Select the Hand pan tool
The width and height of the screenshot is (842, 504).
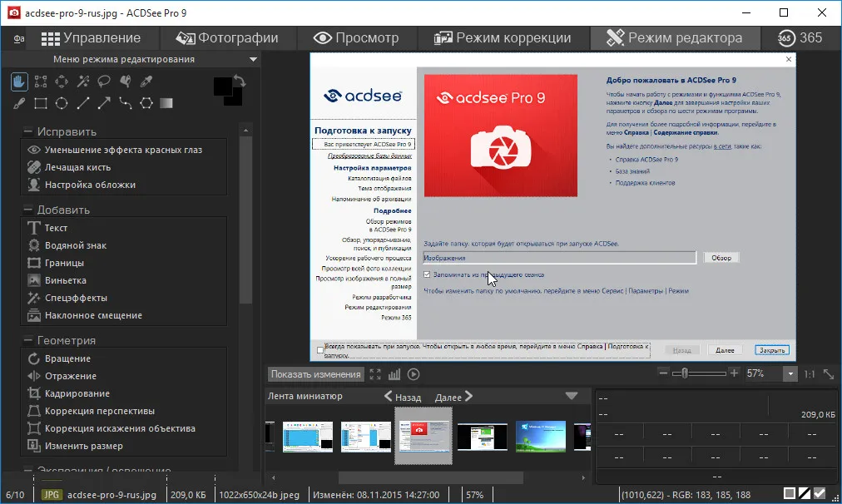(x=19, y=82)
